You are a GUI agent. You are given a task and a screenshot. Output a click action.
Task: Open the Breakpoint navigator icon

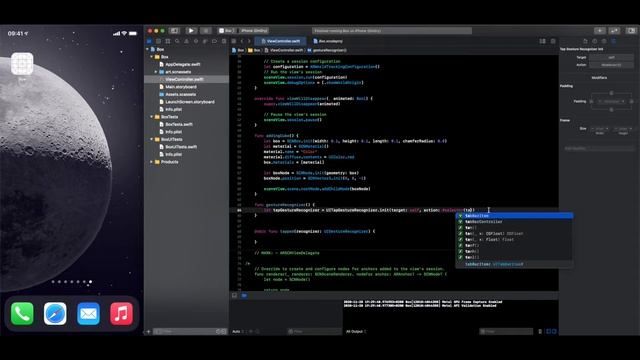[214, 41]
